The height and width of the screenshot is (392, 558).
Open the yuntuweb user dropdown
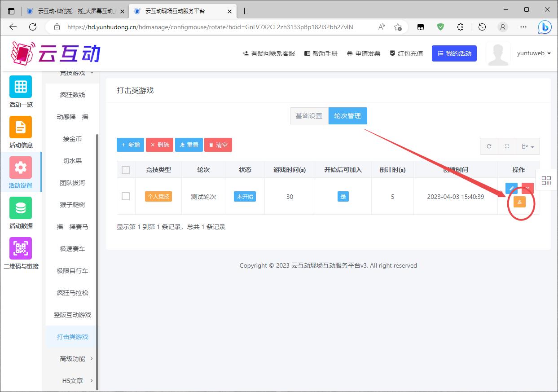[x=533, y=53]
